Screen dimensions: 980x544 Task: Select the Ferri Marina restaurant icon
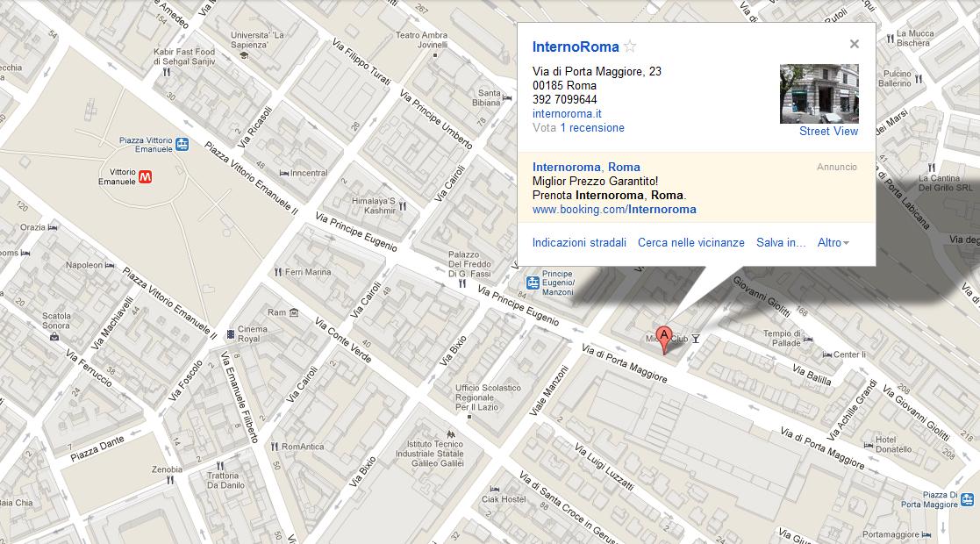click(278, 272)
